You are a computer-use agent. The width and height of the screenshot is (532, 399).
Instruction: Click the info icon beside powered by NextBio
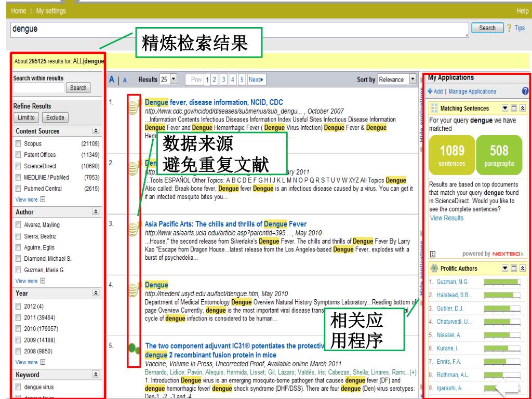pos(433,254)
